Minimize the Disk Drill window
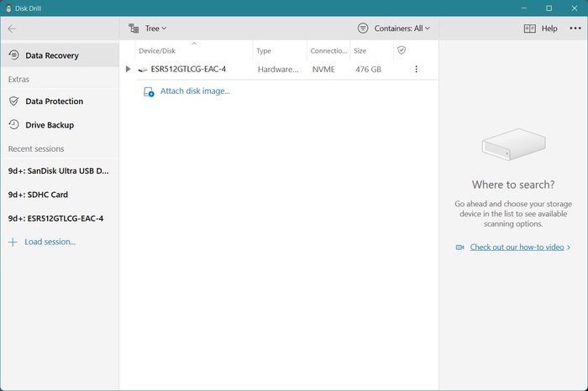Screen dimensions: 588x391 click(x=524, y=8)
